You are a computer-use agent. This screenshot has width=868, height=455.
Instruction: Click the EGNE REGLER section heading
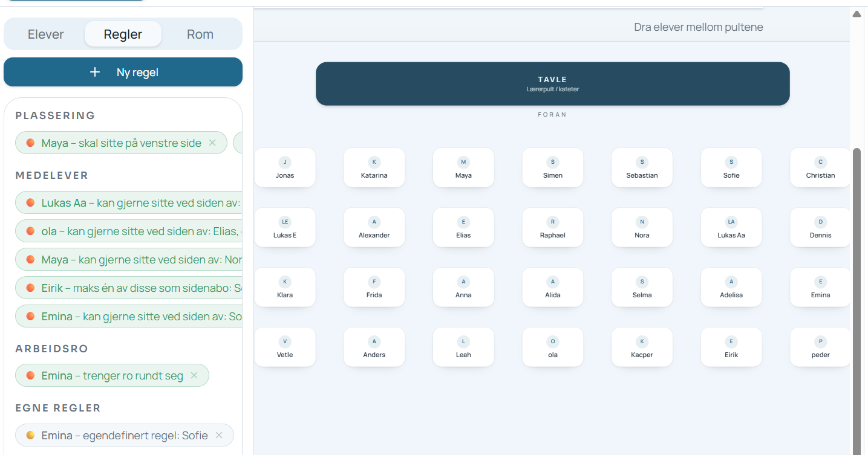tap(58, 408)
